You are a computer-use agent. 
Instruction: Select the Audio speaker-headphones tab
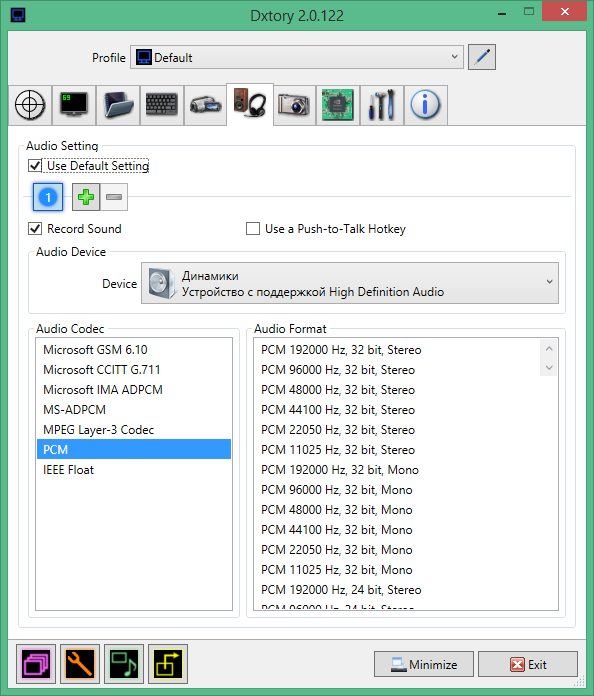click(x=250, y=104)
